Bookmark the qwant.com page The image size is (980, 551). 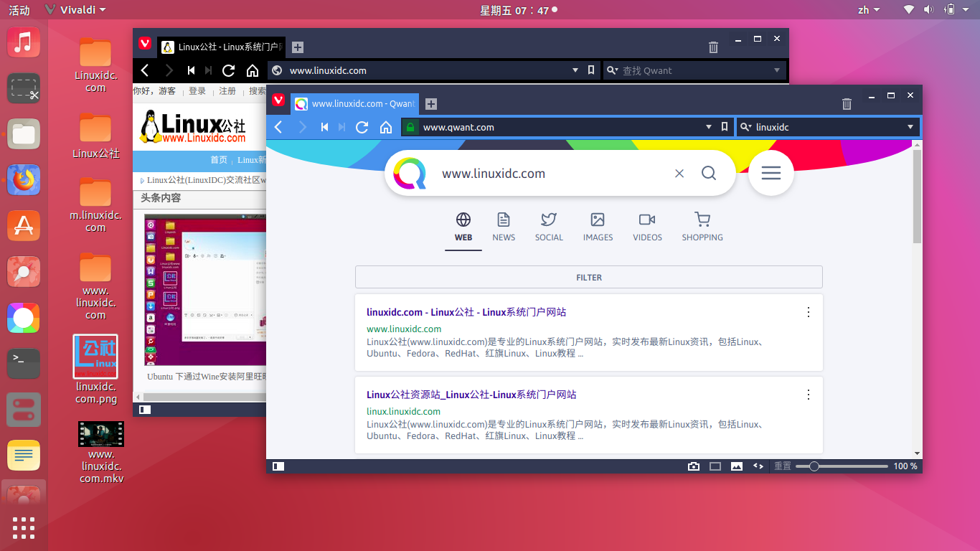pyautogui.click(x=725, y=127)
